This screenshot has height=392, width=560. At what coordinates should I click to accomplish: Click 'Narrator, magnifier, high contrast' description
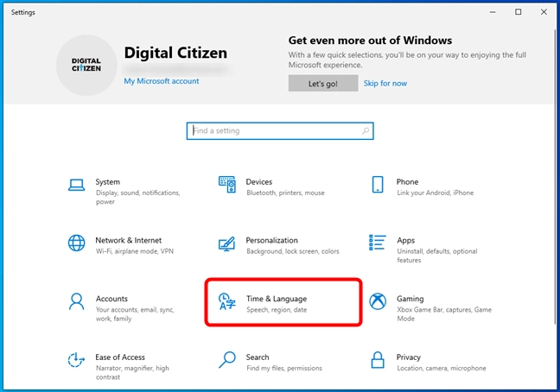coord(132,373)
